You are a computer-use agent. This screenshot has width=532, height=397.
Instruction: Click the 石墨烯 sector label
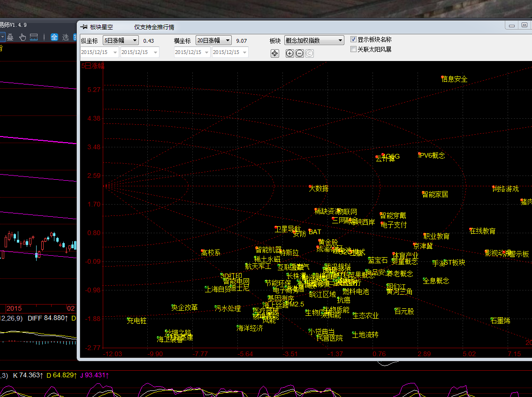[501, 321]
